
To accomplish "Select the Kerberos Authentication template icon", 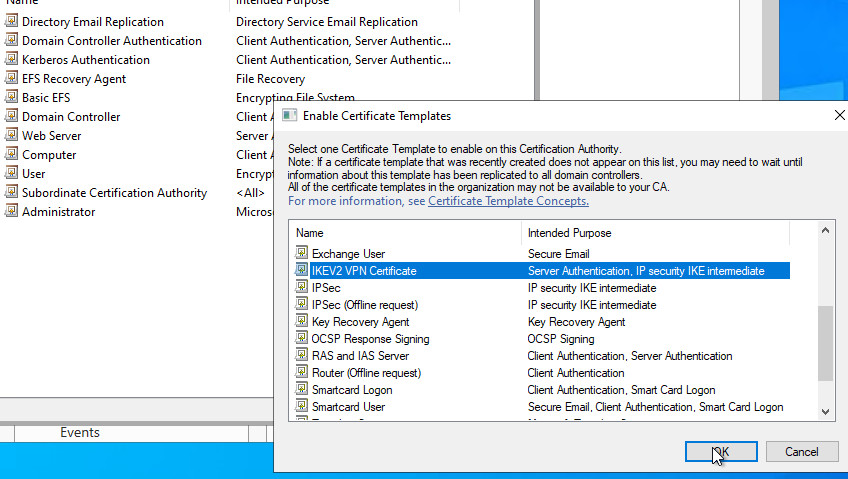I will (12, 60).
